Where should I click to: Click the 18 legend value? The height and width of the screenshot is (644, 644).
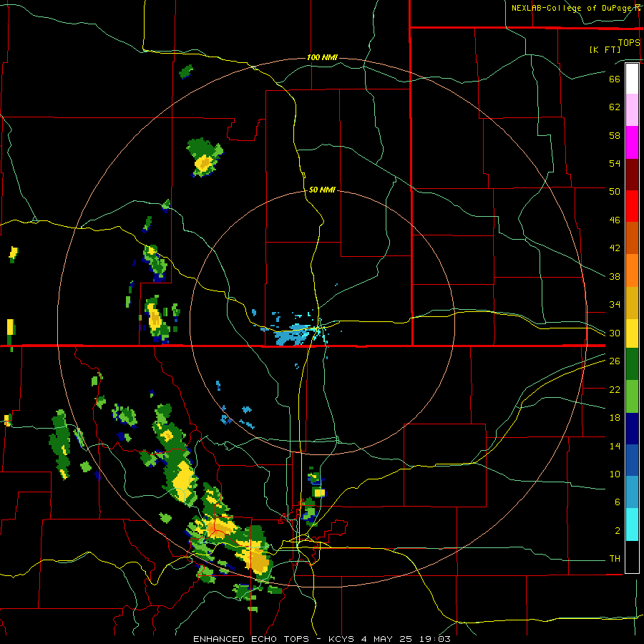615,418
